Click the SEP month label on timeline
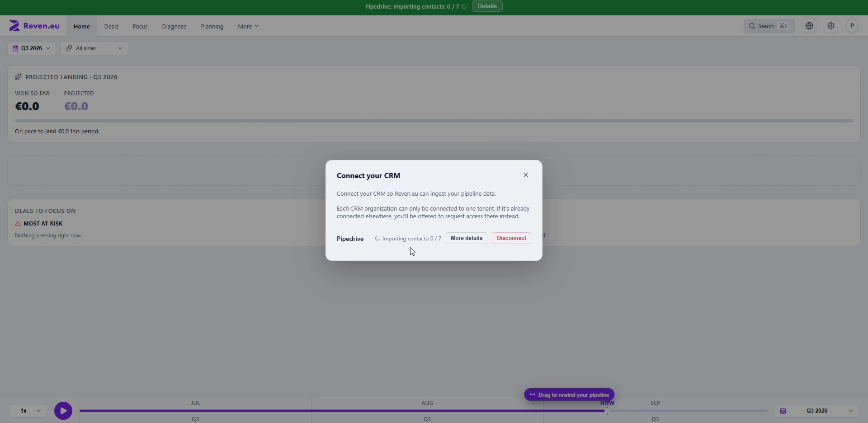The height and width of the screenshot is (423, 868). [x=655, y=403]
